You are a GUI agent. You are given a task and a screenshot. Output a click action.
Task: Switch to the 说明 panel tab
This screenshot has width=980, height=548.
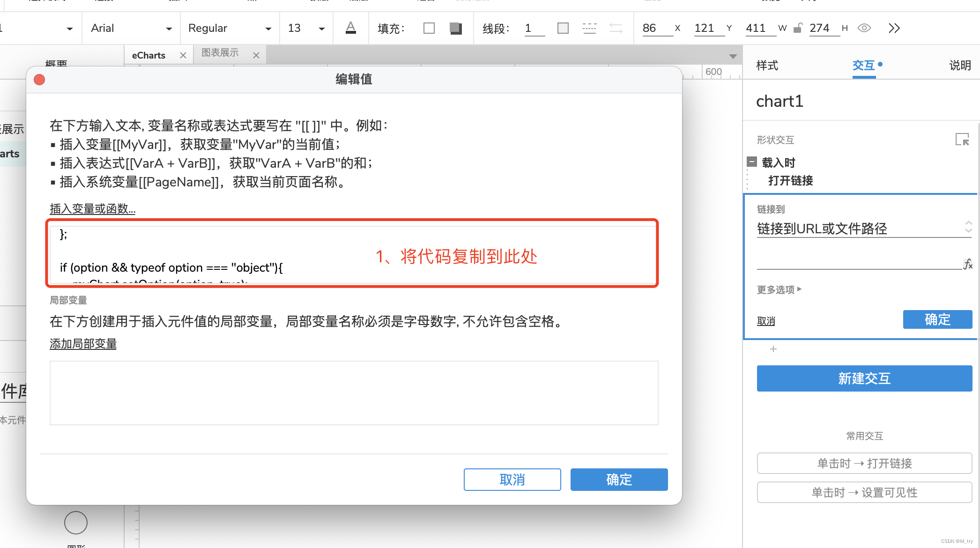tap(960, 66)
